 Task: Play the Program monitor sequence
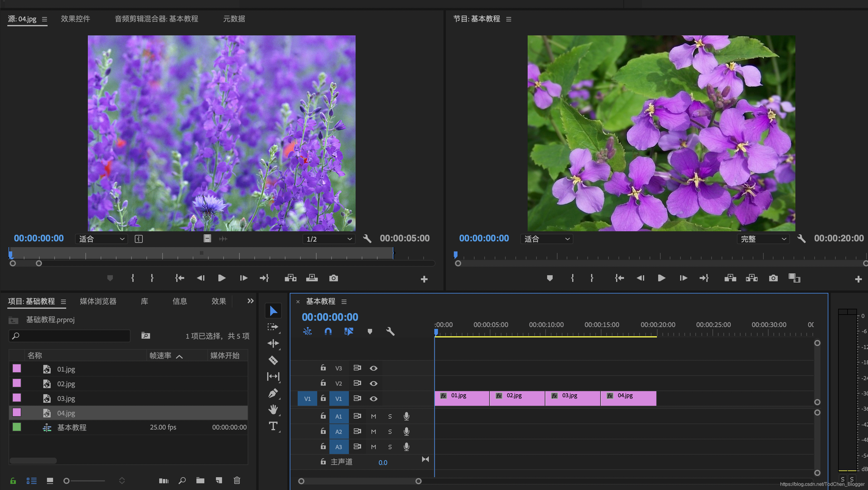pyautogui.click(x=662, y=278)
